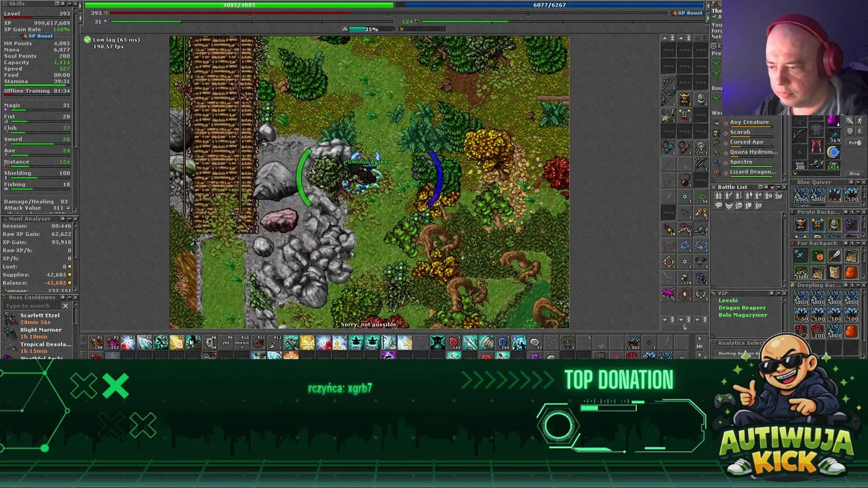The height and width of the screenshot is (488, 868).
Task: Select Scarab in the tracker list
Action: pos(740,132)
